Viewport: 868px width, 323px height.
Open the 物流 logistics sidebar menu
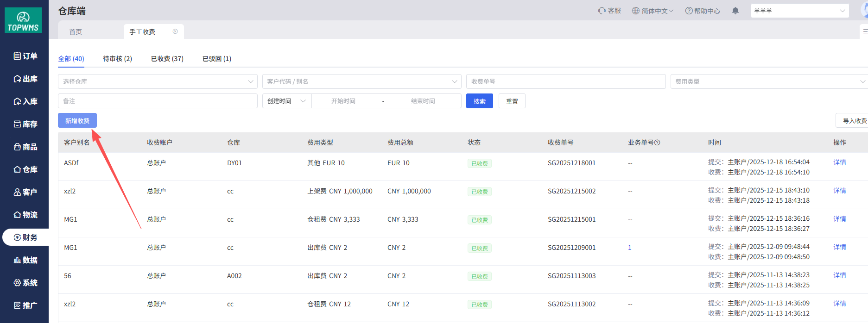[25, 215]
